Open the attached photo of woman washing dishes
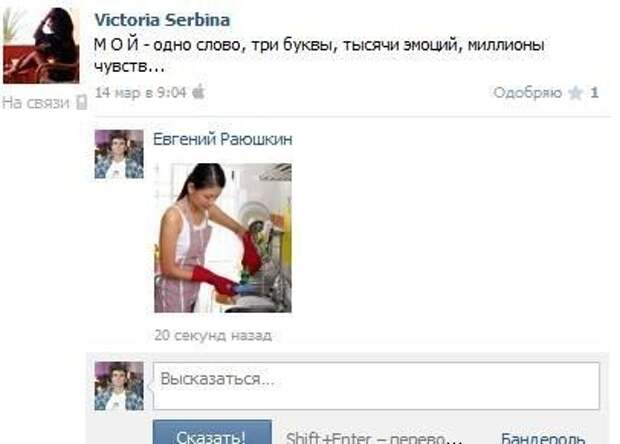620x444 pixels. coord(223,238)
